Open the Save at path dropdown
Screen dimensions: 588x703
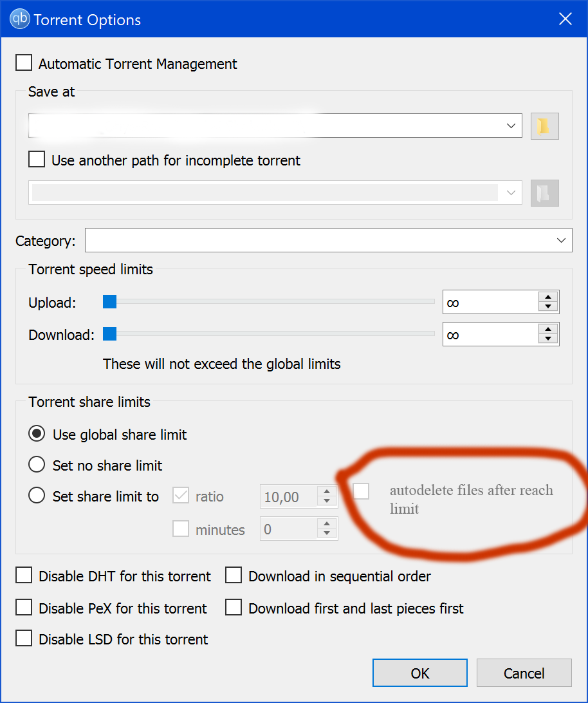511,126
